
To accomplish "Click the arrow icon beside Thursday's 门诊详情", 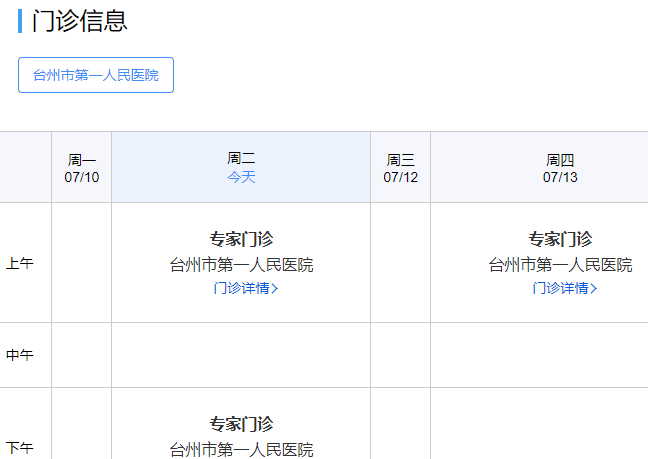I will coord(594,289).
